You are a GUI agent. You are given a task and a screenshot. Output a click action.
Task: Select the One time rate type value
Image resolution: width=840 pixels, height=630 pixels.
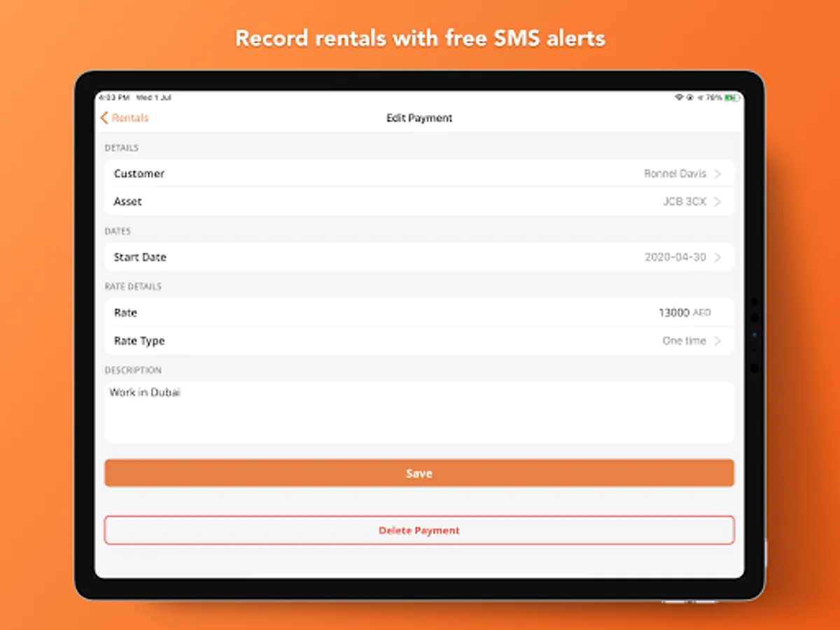pyautogui.click(x=685, y=342)
